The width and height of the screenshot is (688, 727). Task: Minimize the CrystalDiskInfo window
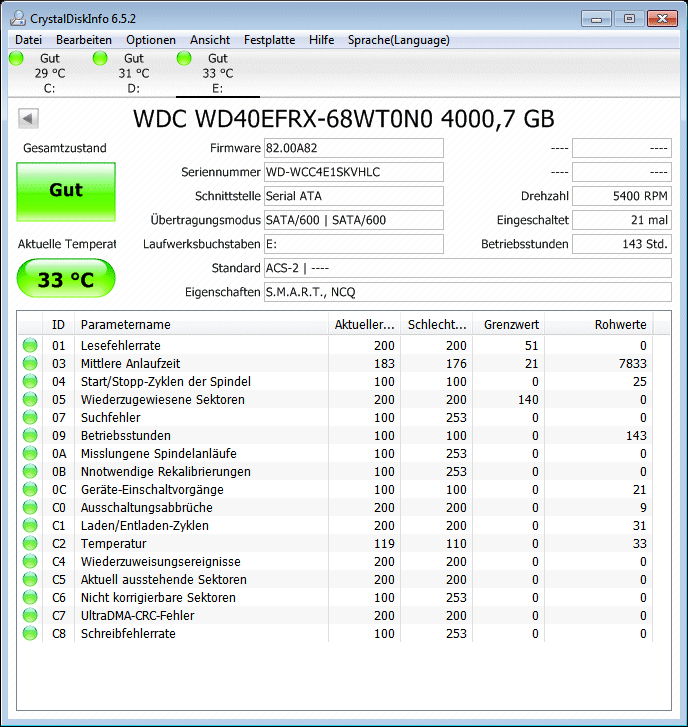click(596, 19)
